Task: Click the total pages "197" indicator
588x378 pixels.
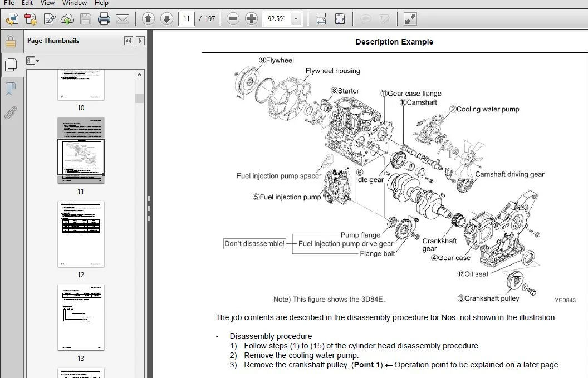Action: (x=210, y=19)
